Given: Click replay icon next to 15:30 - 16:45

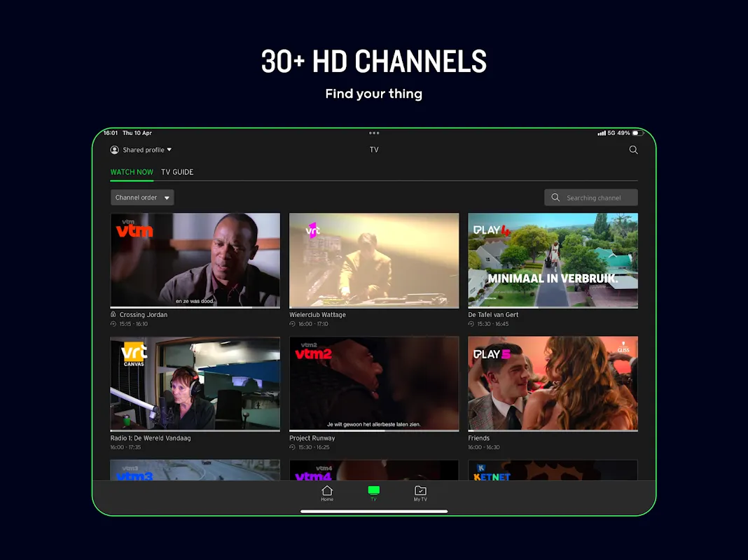Looking at the screenshot, I should click(471, 324).
